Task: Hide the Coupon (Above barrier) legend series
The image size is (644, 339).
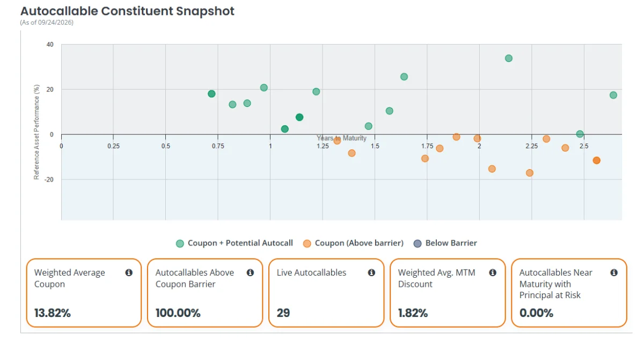Action: click(x=353, y=243)
